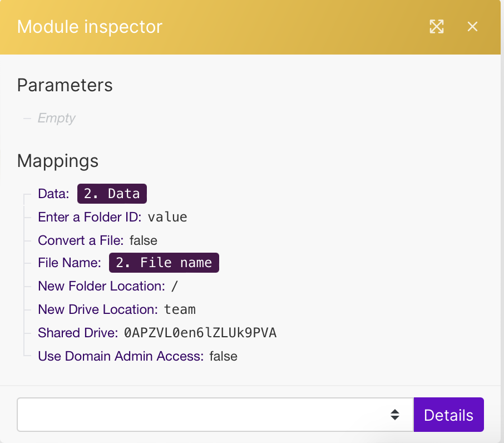Open the empty dropdown beside Details

click(206, 415)
